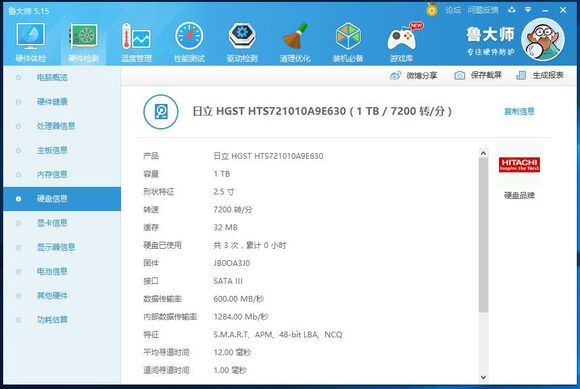Open 温度管理 temperature management icon

136,42
